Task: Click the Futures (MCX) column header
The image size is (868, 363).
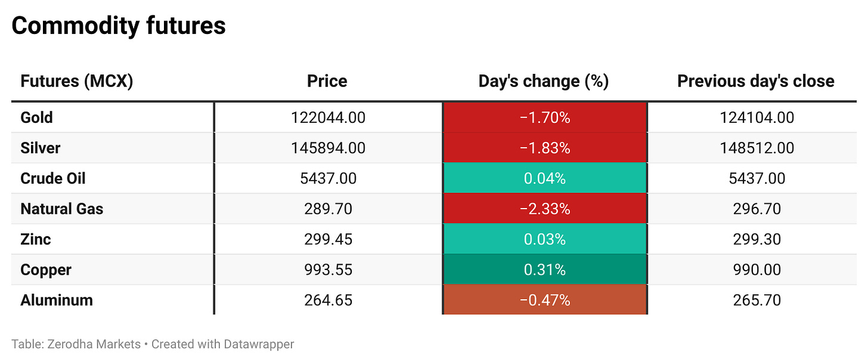Action: (x=76, y=81)
